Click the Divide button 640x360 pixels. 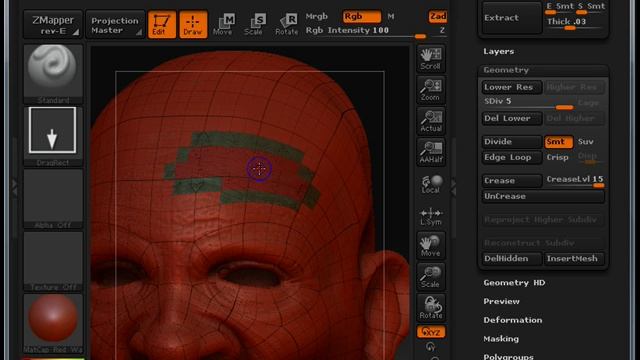point(512,142)
